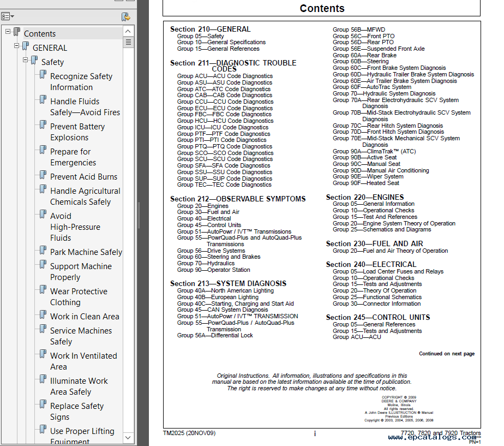Click the new bookmark icon
This screenshot has height=446, width=504.
pyautogui.click(x=125, y=17)
